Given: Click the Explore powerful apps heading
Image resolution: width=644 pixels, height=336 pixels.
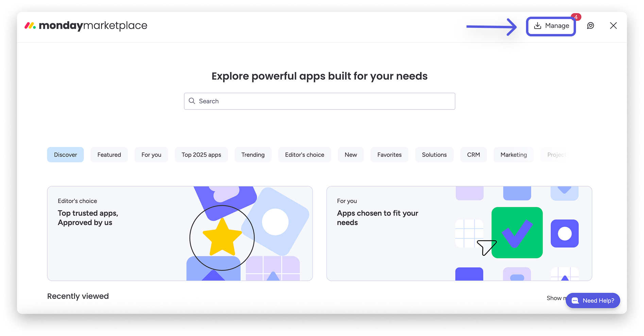Looking at the screenshot, I should click(x=320, y=76).
